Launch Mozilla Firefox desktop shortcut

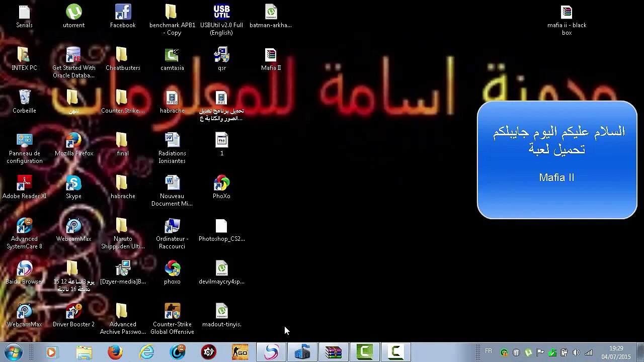point(73,145)
